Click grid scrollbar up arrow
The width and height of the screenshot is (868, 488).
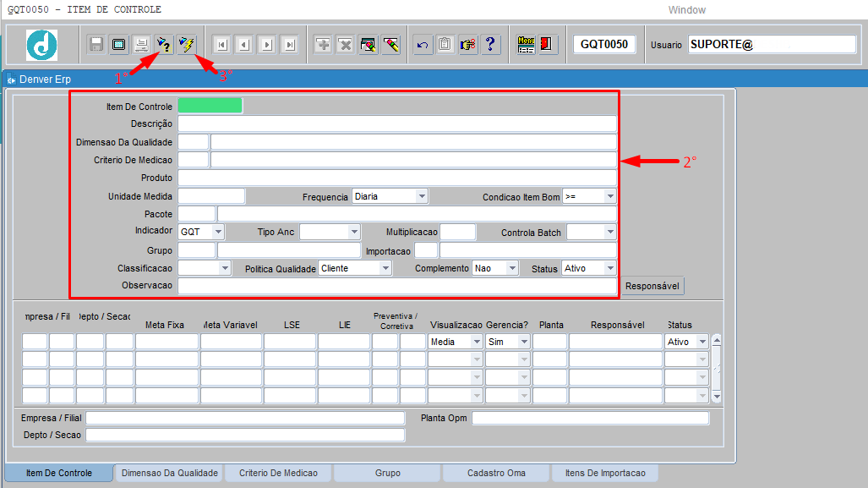pos(717,340)
